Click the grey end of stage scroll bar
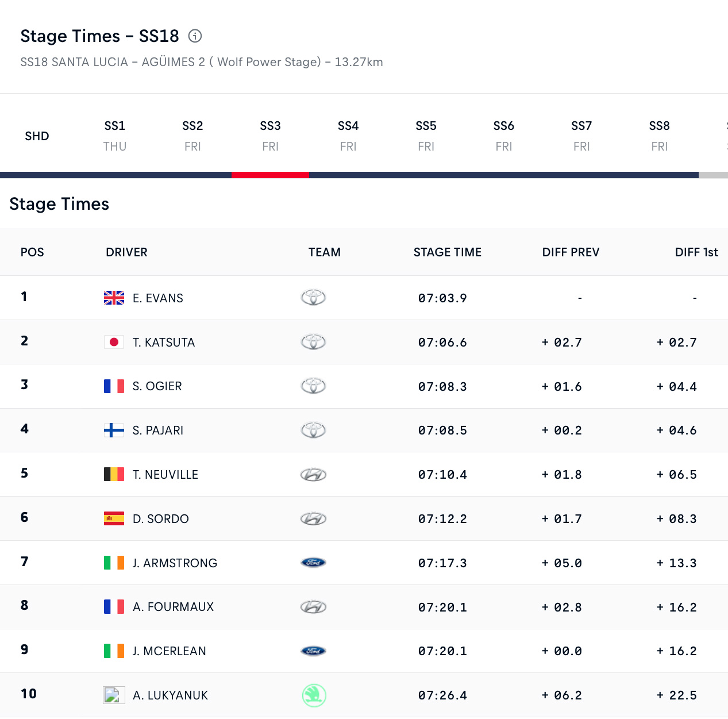This screenshot has height=719, width=728. [713, 175]
